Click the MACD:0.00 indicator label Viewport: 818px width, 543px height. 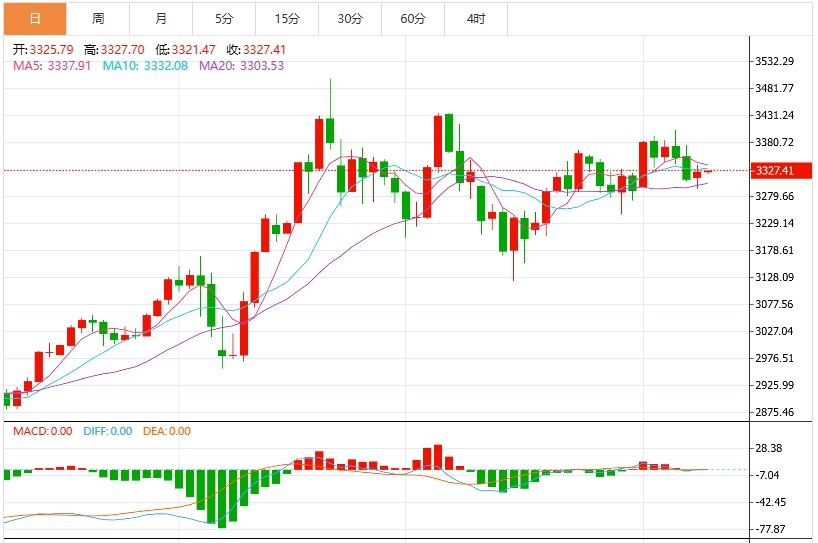pyautogui.click(x=43, y=431)
